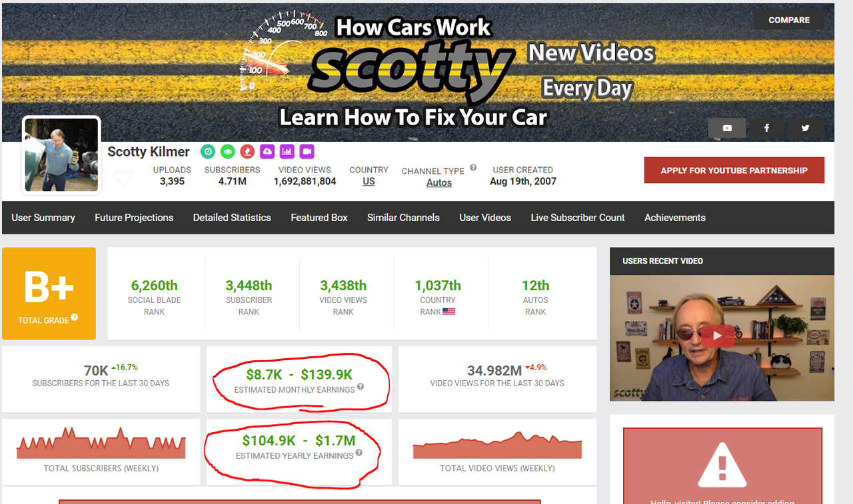Open the User Summary tab
The width and height of the screenshot is (853, 504).
pos(43,218)
